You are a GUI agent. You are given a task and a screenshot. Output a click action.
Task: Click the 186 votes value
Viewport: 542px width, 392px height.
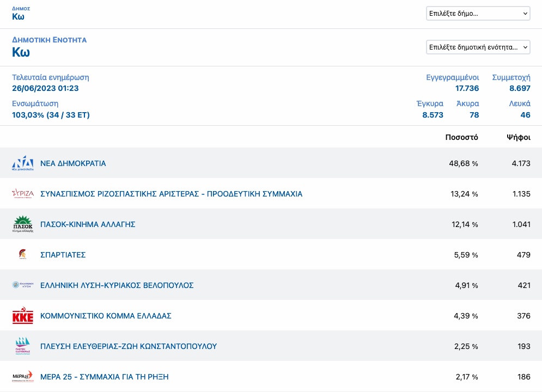pyautogui.click(x=524, y=377)
